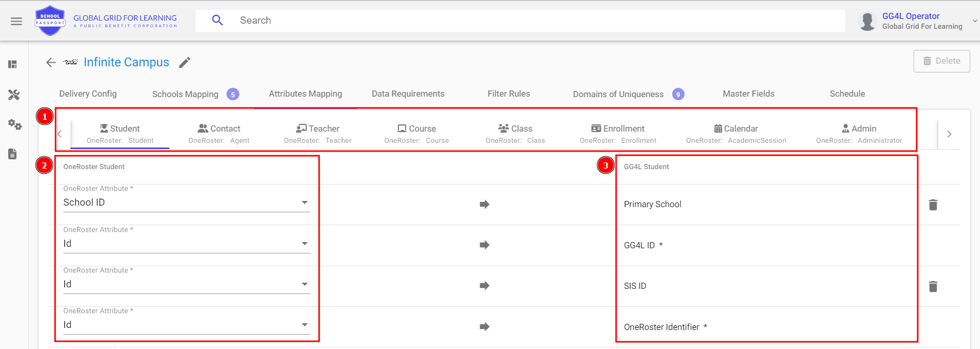Click the GG4L ID field label
Image resolution: width=980 pixels, height=349 pixels.
pos(639,245)
